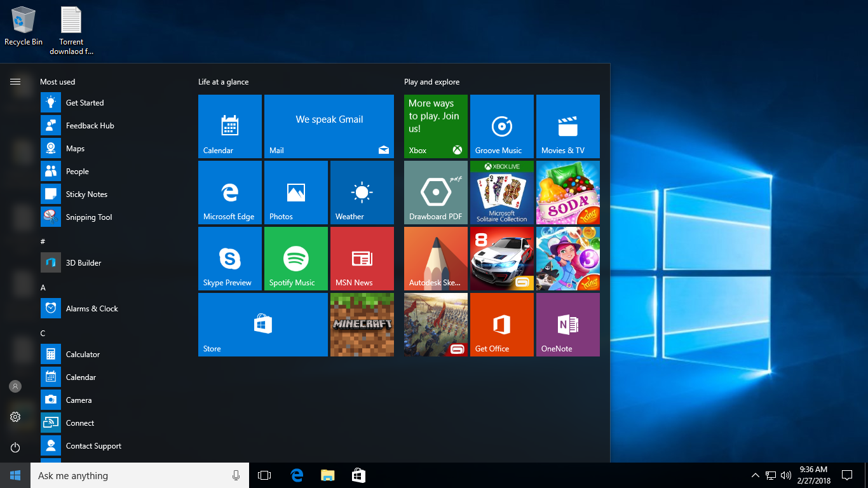Launch the Minecraft tile
Image resolution: width=868 pixels, height=488 pixels.
coord(362,325)
